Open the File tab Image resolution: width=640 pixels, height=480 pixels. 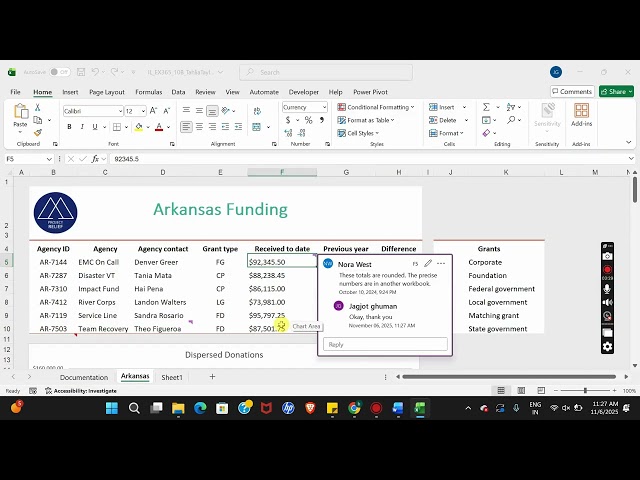[x=16, y=92]
